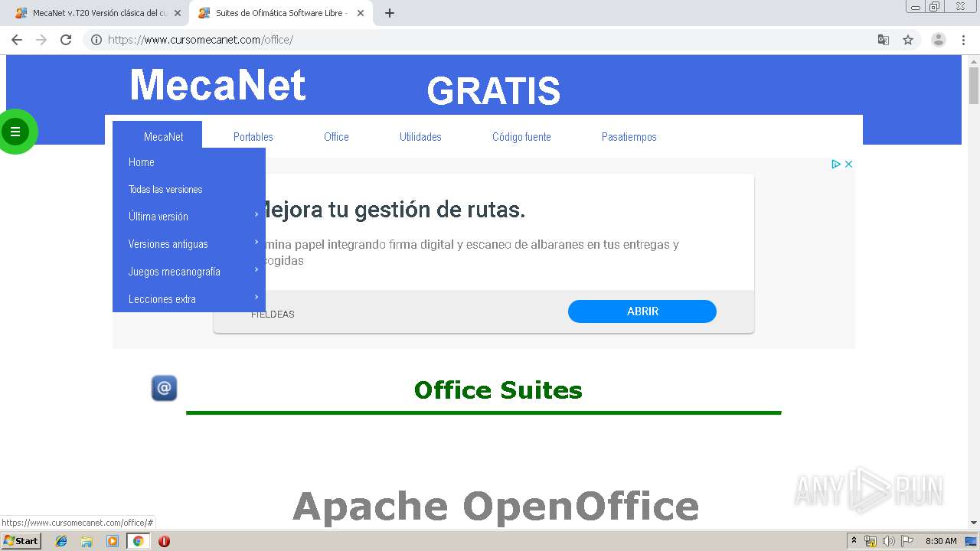View site information icon in address bar

(96, 40)
